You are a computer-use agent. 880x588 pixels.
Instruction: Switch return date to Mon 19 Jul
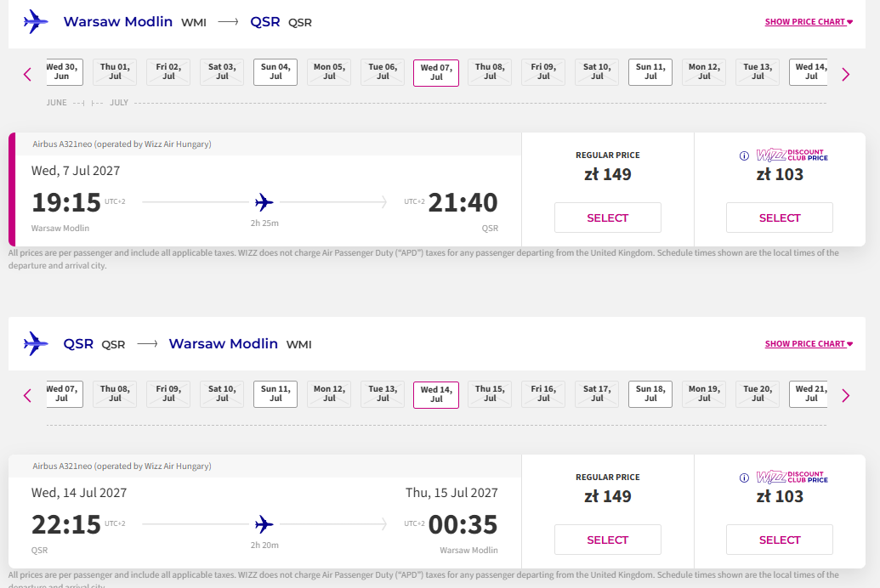pos(704,394)
